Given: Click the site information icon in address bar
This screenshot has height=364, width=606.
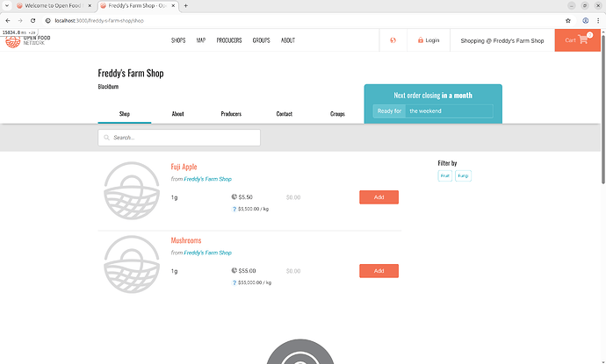Looking at the screenshot, I should (48, 21).
